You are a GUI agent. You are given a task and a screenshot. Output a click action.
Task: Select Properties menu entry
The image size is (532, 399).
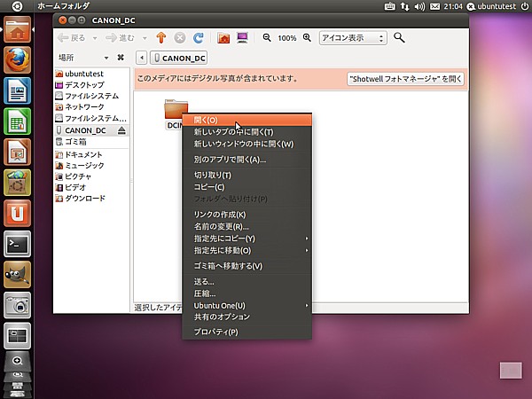pyautogui.click(x=247, y=332)
